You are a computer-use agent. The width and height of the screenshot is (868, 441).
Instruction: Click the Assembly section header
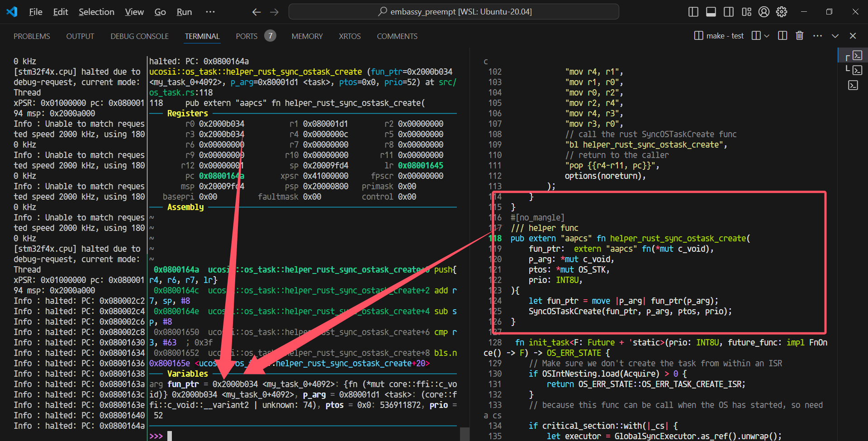click(185, 207)
